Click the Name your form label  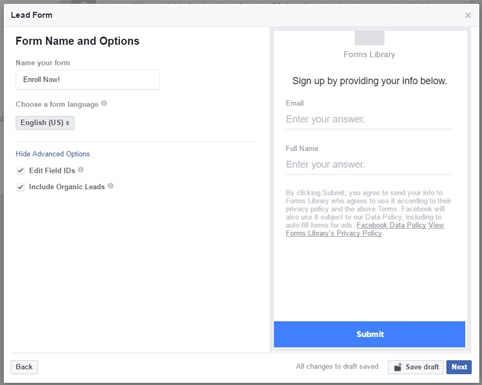click(x=43, y=63)
